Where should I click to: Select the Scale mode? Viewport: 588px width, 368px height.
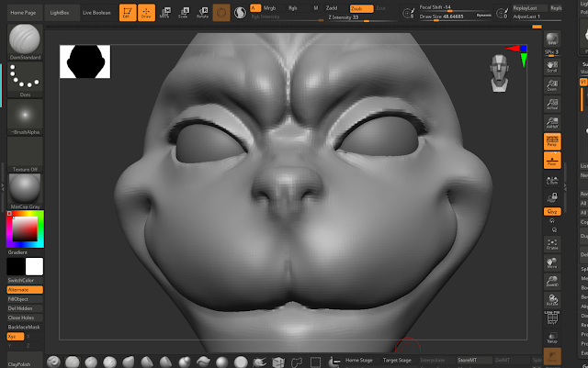tap(184, 13)
